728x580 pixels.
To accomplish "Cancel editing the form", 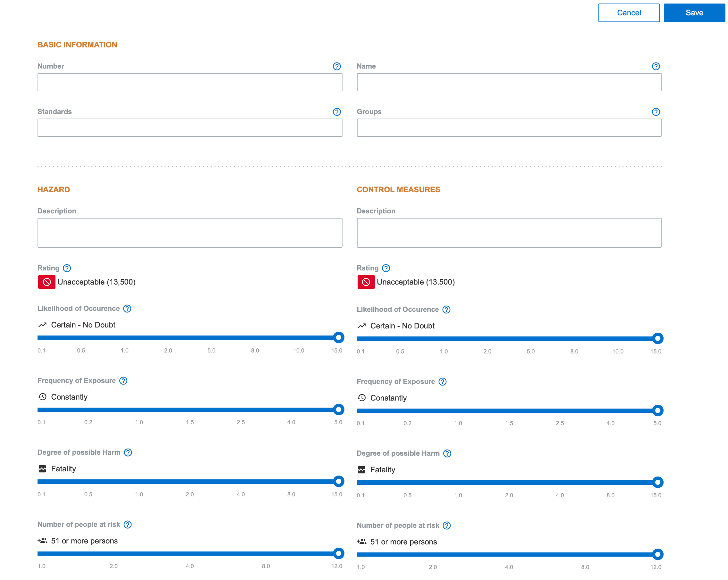I will (629, 13).
